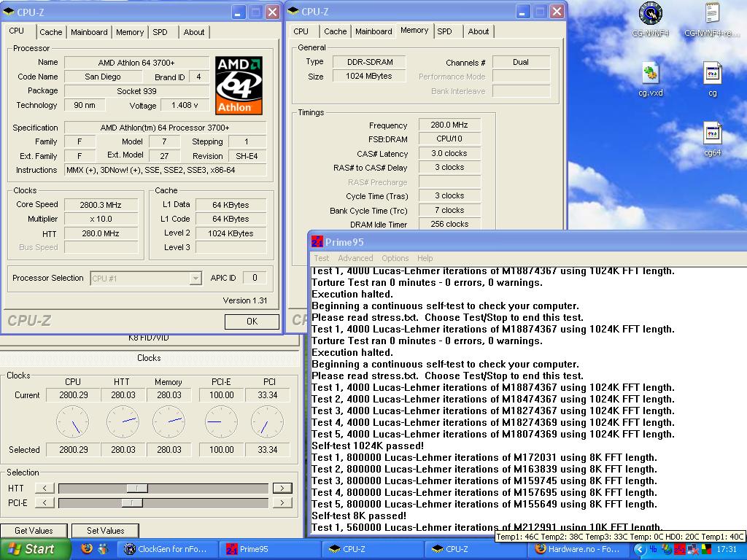Viewport: 747px width, 560px height.
Task: Click the APIC ID field
Action: click(255, 278)
